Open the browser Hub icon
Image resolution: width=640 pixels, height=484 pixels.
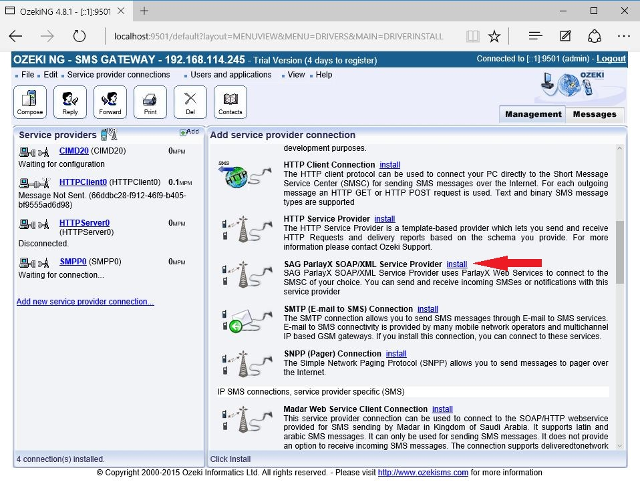point(535,36)
